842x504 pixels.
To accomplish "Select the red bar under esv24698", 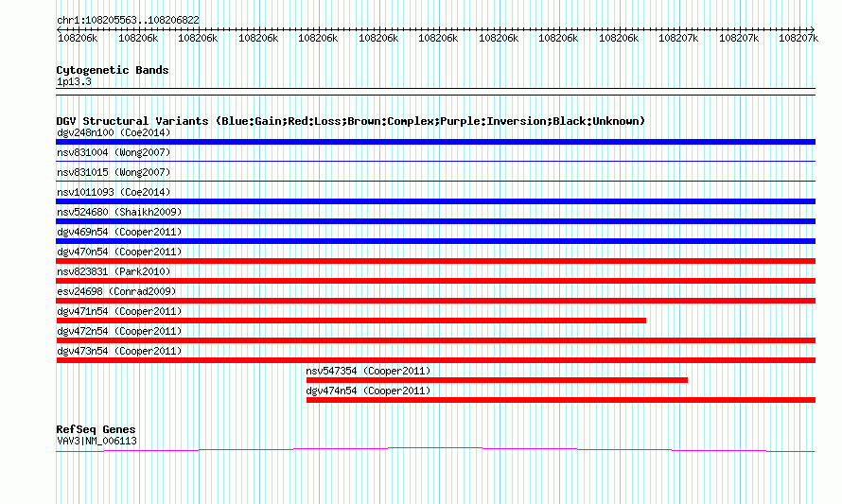I will (x=435, y=301).
